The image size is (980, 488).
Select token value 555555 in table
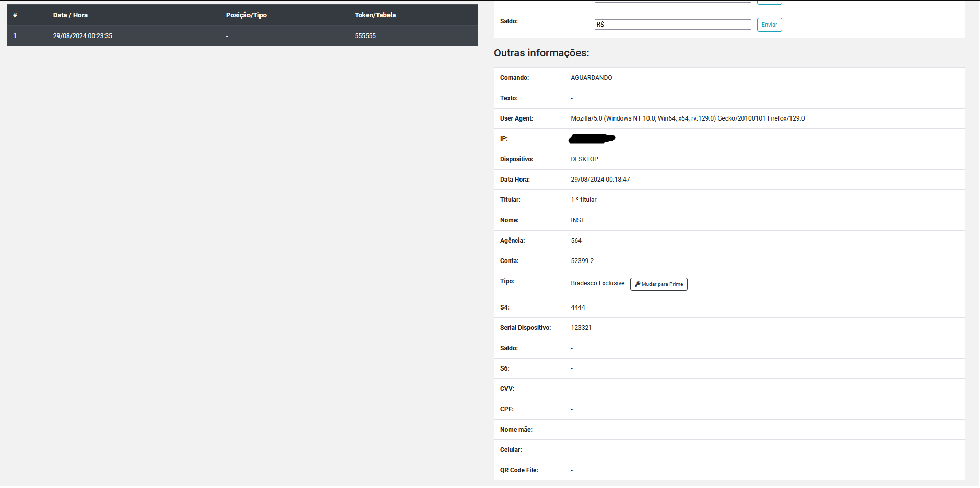click(365, 36)
